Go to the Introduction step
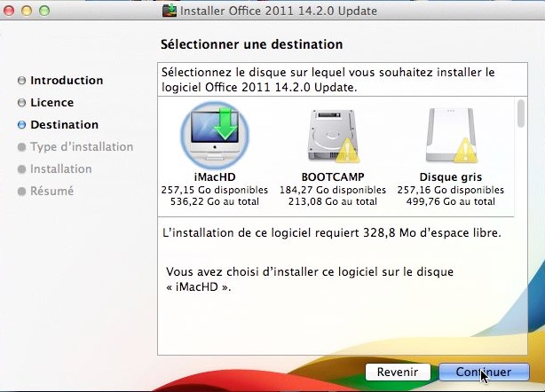 (x=67, y=80)
